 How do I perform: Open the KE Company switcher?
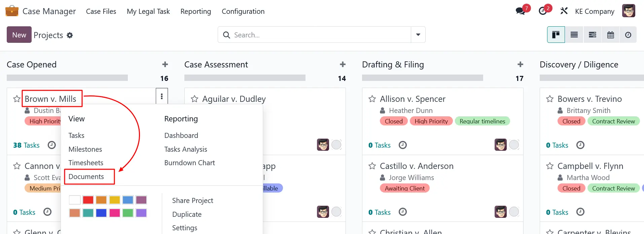pos(594,11)
